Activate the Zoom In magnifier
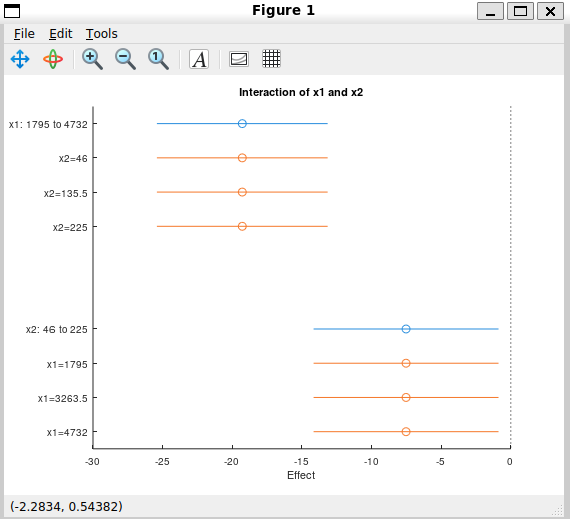This screenshot has width=570, height=519. (92, 59)
